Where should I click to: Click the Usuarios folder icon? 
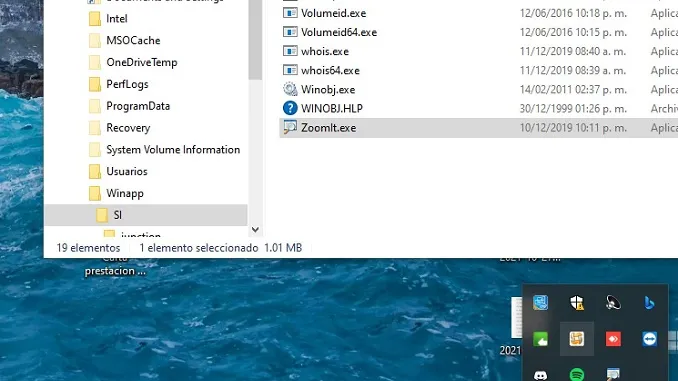coord(95,171)
